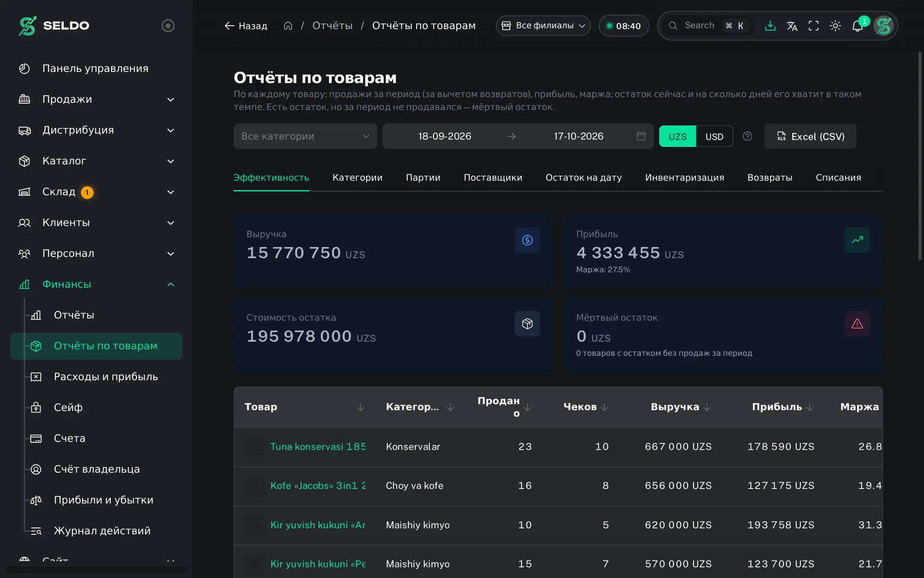Switch currency to USD
Screen dimensions: 924x578
click(x=714, y=136)
